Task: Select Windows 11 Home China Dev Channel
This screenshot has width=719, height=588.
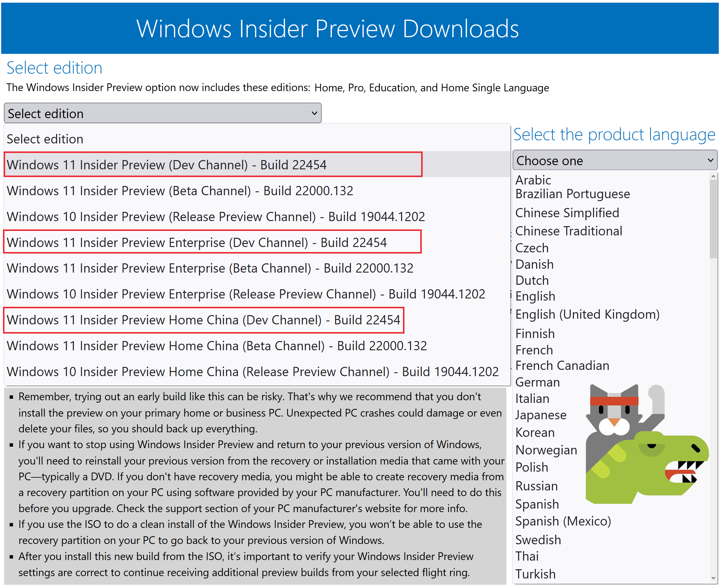Action: (203, 320)
